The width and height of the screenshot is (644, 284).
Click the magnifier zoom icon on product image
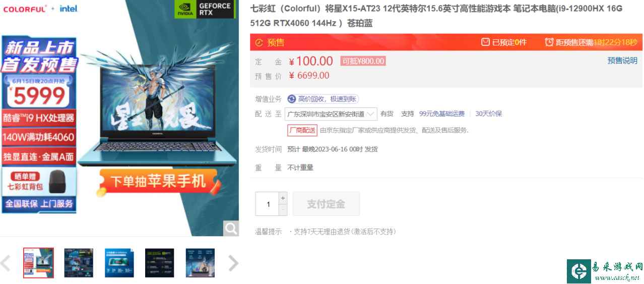point(231,228)
